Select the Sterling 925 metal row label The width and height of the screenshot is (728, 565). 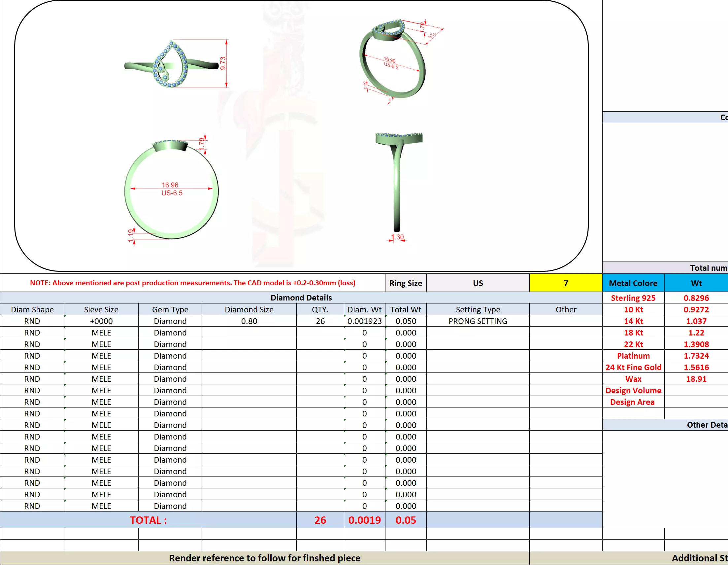pos(633,298)
